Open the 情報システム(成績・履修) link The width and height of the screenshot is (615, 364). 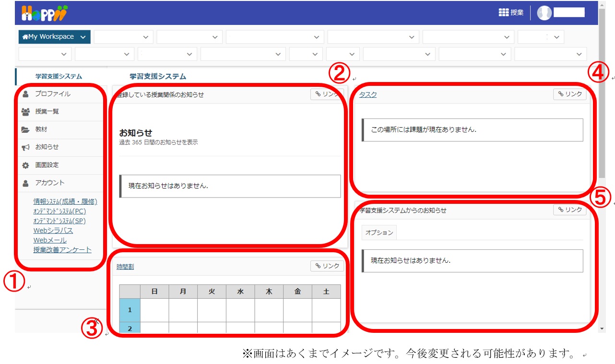(65, 201)
